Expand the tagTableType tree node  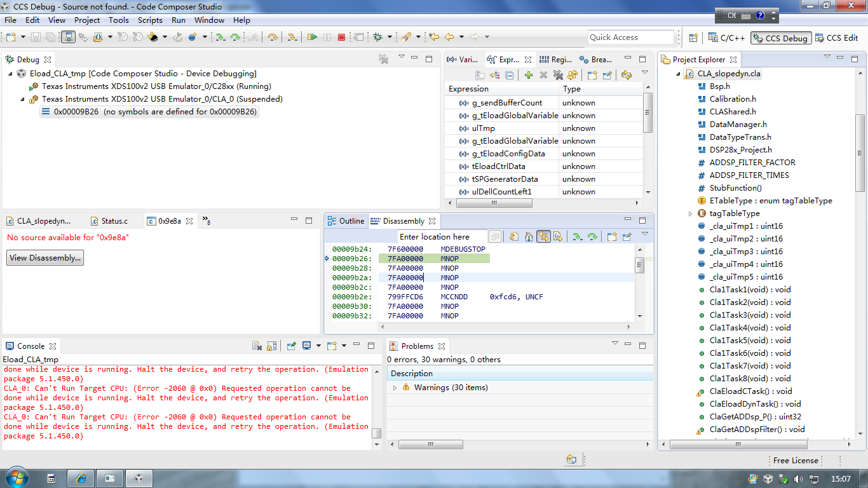point(691,213)
